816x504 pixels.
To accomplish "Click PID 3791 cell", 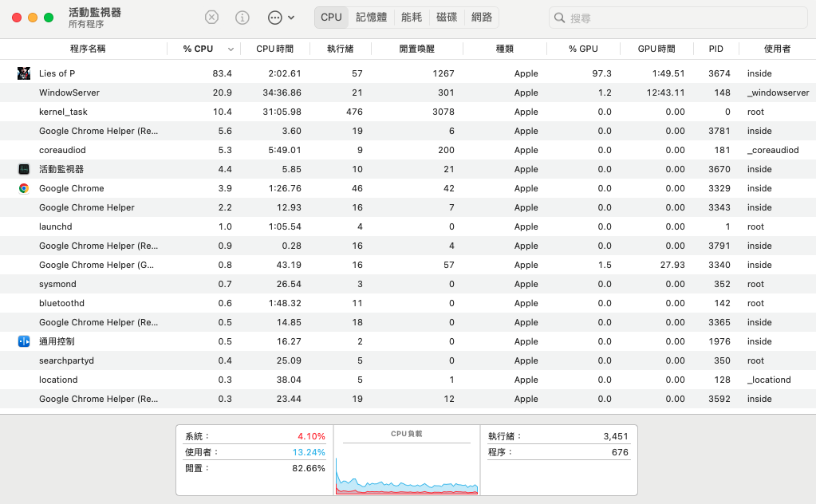I will pyautogui.click(x=719, y=246).
